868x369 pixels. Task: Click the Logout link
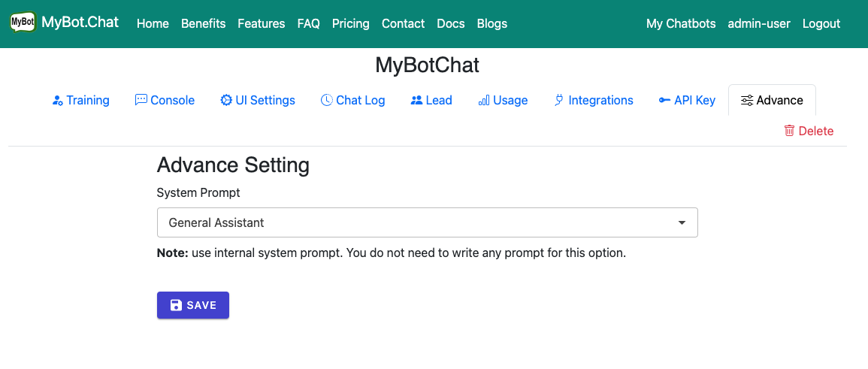[821, 23]
